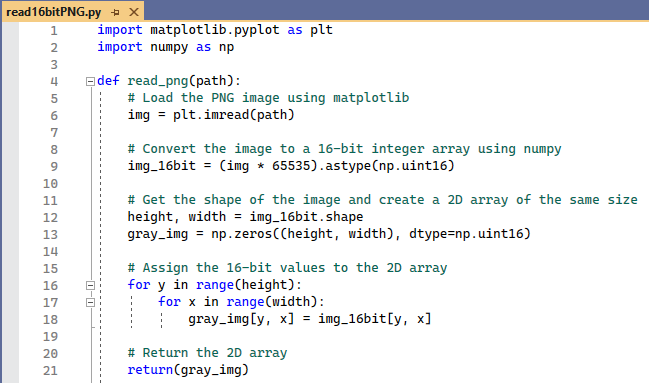Click 'height, width' on line 12
This screenshot has height=383, width=649.
[177, 217]
